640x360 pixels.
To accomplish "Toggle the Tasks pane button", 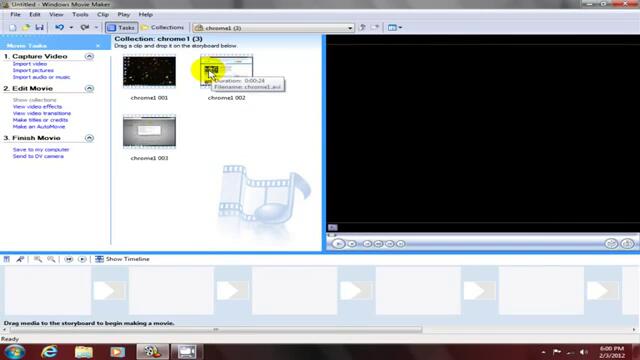I will pyautogui.click(x=121, y=27).
